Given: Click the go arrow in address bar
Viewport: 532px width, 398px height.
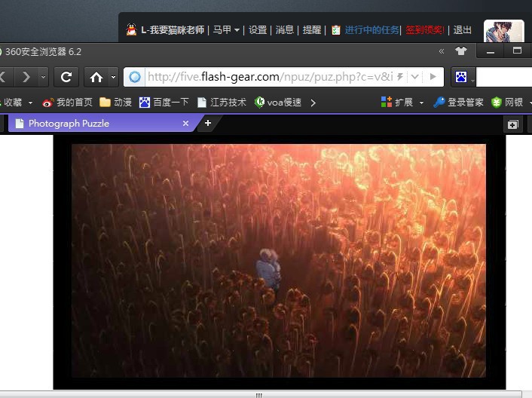Looking at the screenshot, I should 433,77.
